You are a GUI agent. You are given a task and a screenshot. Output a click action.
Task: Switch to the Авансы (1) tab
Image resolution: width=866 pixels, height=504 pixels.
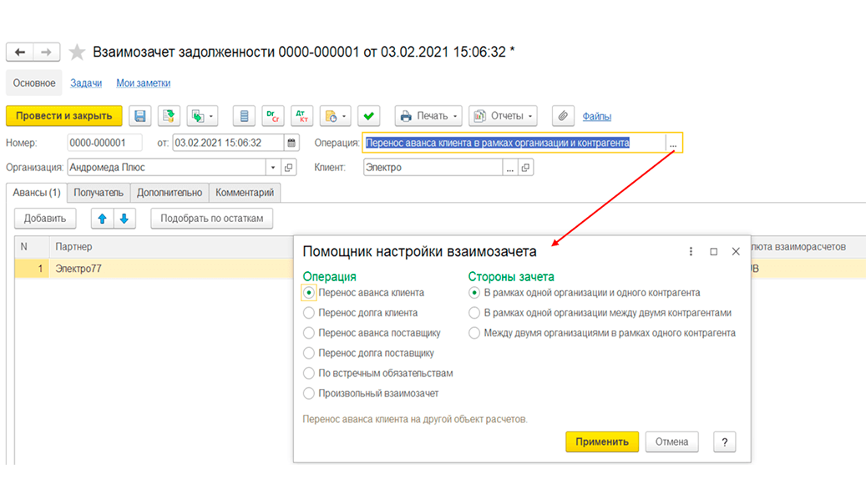coord(37,193)
